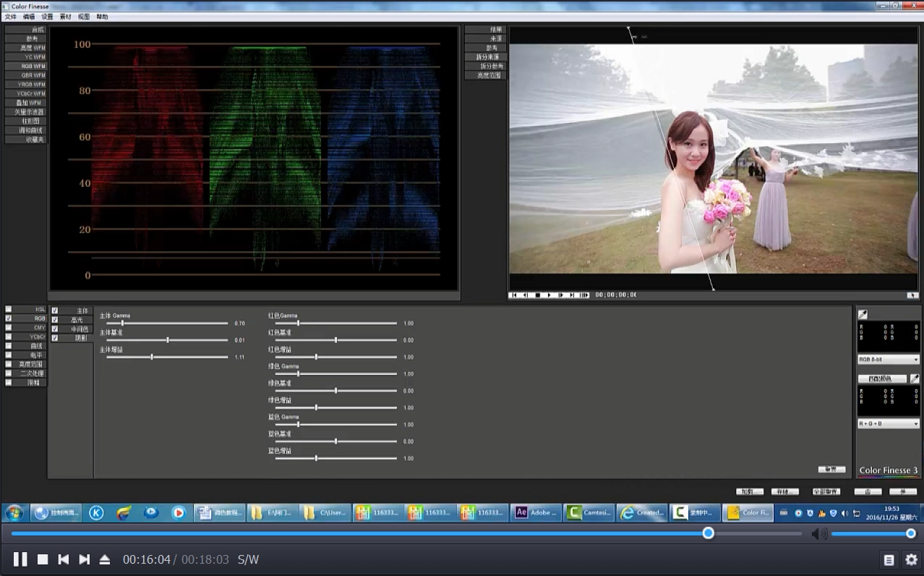Expand the R+G+B channel dropdown
Image resolution: width=924 pixels, height=576 pixels.
888,424
